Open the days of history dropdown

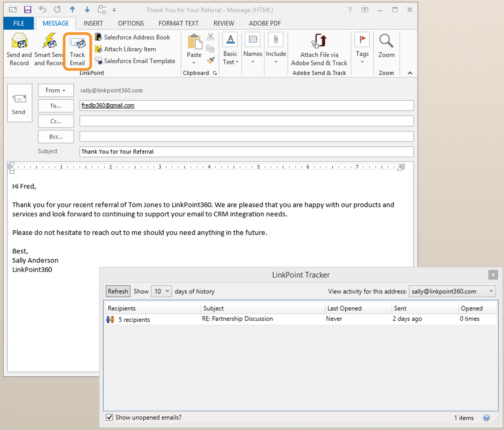coord(161,291)
